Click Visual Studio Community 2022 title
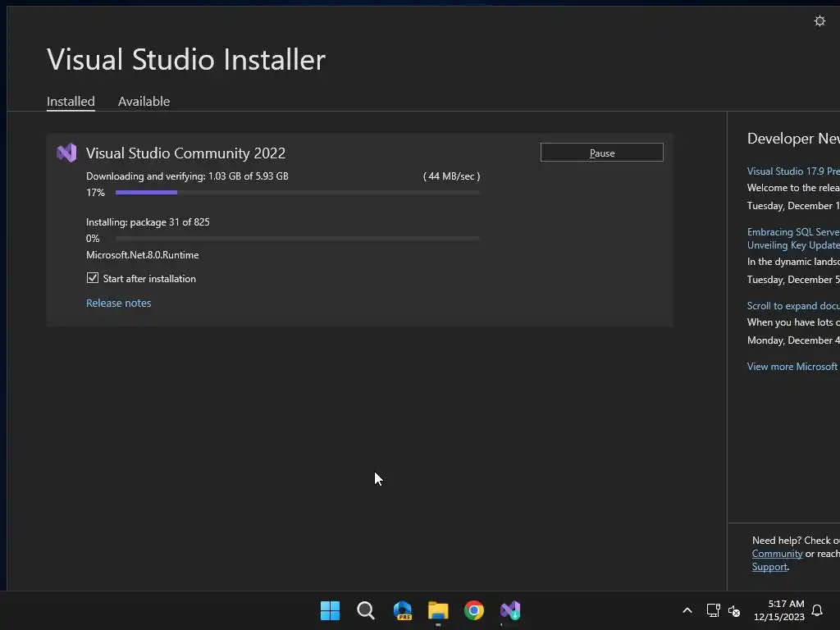This screenshot has width=840, height=630. point(186,153)
